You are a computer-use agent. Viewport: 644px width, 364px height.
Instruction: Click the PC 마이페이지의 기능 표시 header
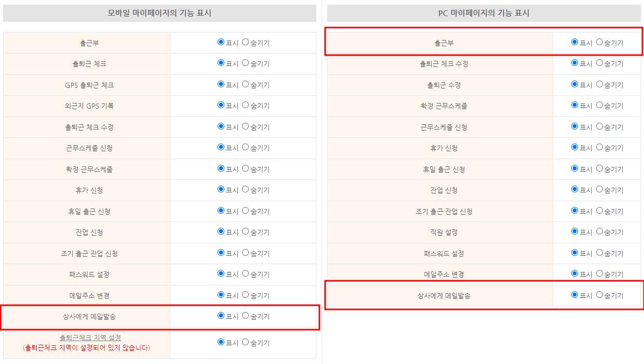pos(484,13)
